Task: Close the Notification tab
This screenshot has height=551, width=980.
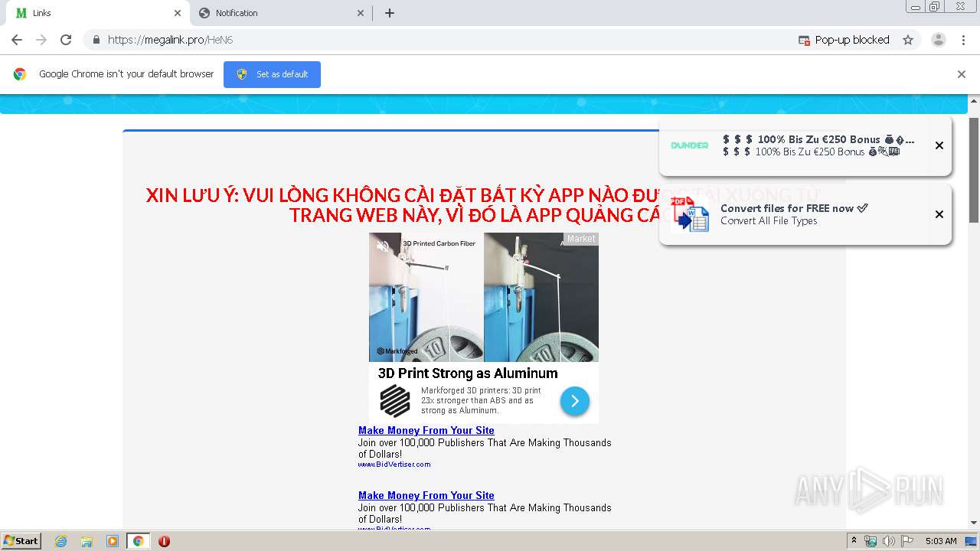Action: click(x=361, y=13)
